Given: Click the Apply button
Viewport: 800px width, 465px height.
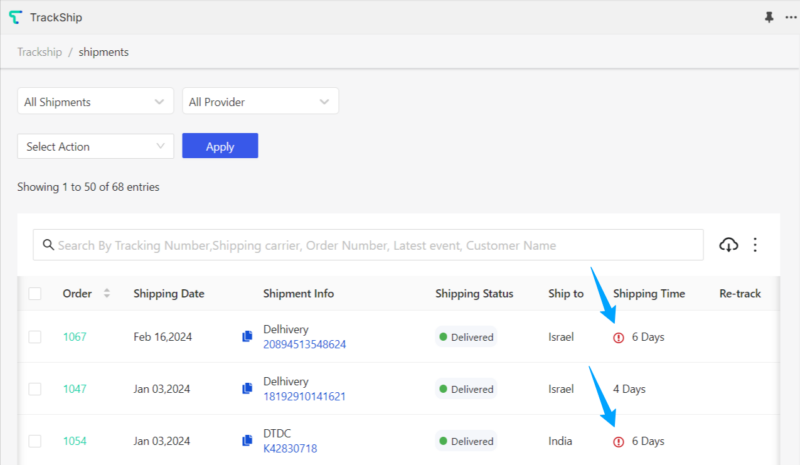Looking at the screenshot, I should click(x=220, y=146).
